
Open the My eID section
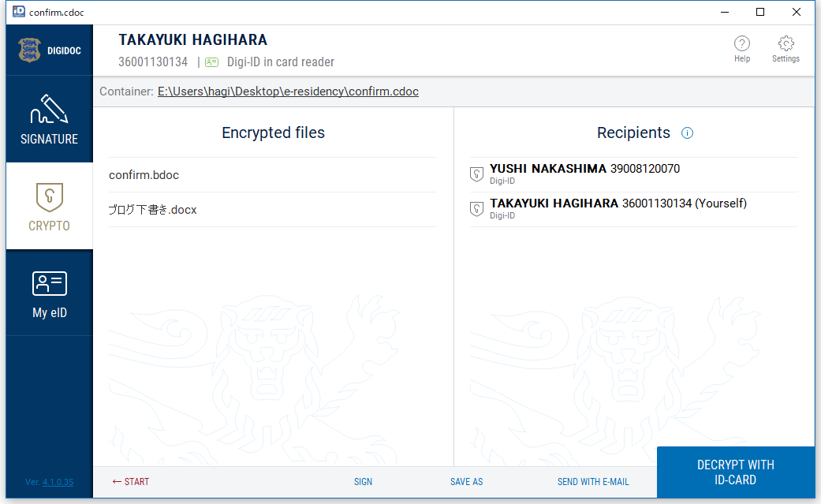pyautogui.click(x=49, y=293)
